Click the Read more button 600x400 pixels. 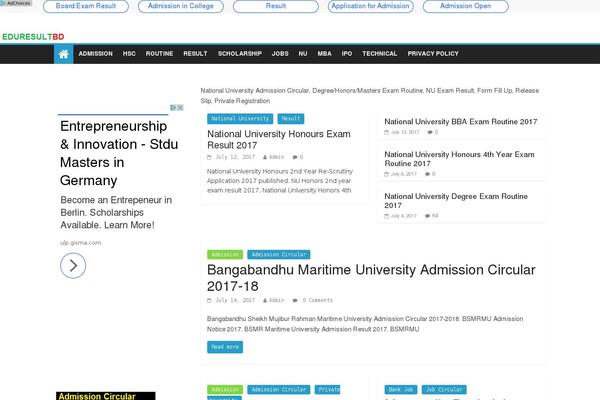225,347
